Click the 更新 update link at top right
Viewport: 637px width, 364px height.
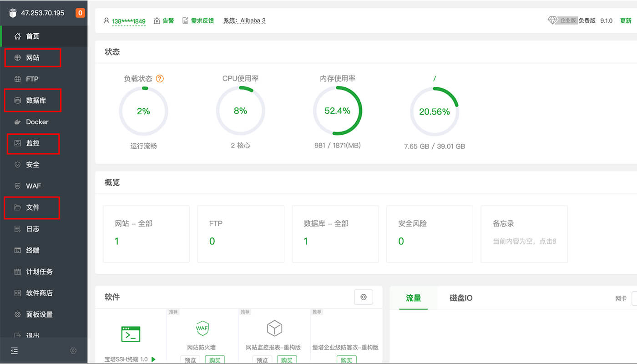pyautogui.click(x=626, y=21)
